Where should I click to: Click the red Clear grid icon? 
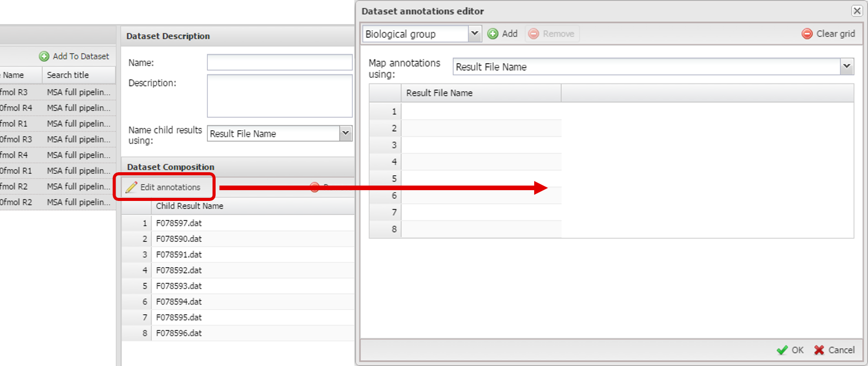pos(807,34)
